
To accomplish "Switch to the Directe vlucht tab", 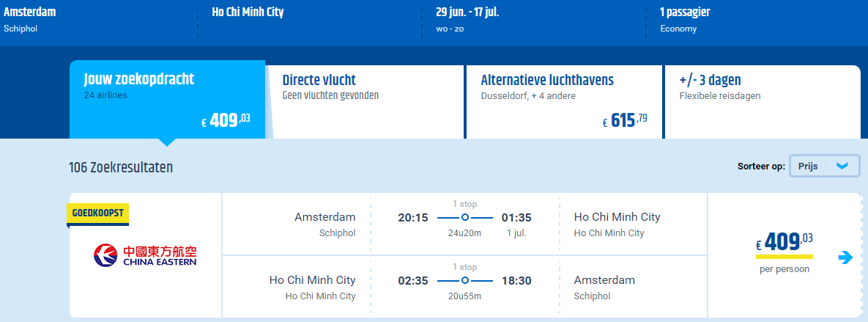I will (x=366, y=102).
